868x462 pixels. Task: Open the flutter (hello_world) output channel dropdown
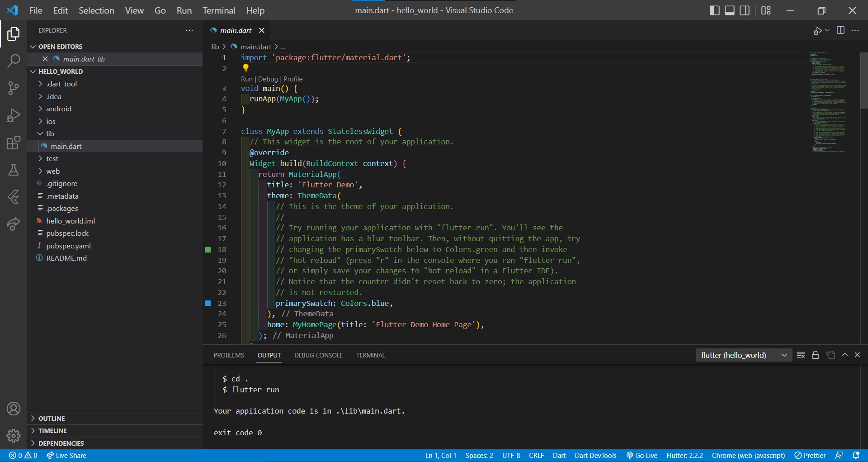pyautogui.click(x=744, y=355)
